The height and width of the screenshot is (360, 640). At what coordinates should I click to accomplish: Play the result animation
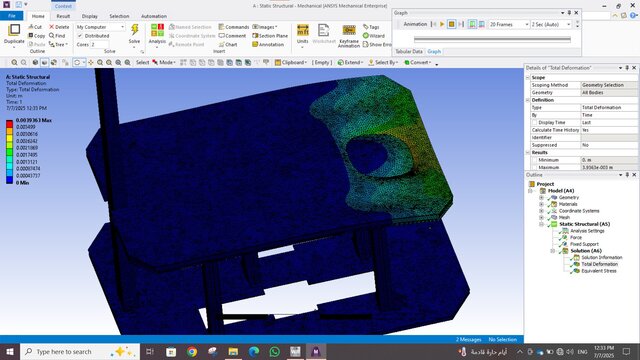pyautogui.click(x=442, y=24)
